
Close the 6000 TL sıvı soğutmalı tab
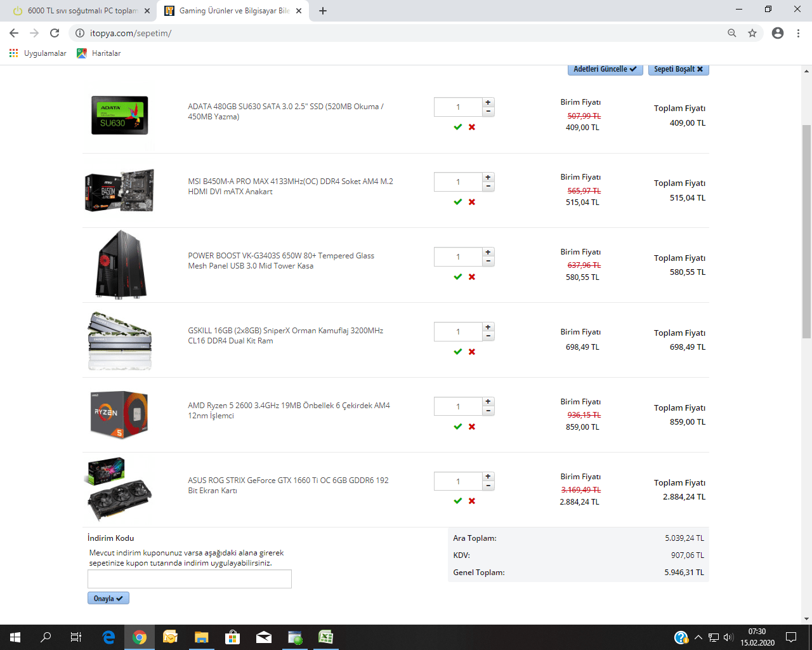coord(147,11)
